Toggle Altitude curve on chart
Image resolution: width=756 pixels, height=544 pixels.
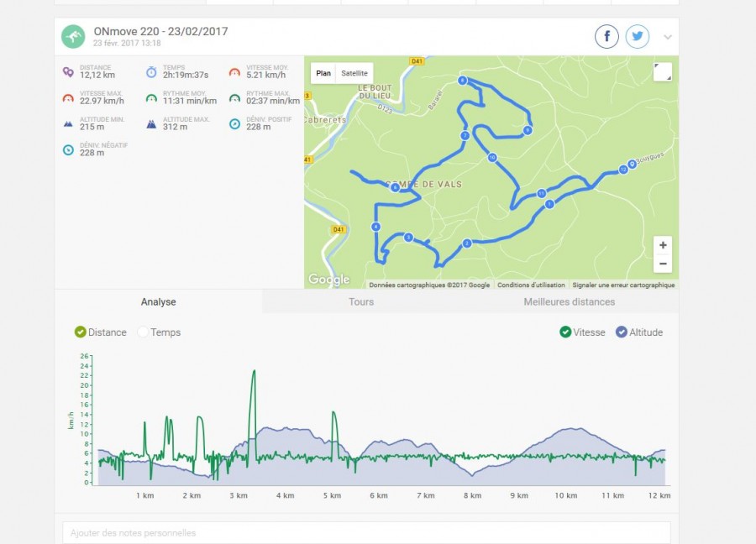[x=622, y=332]
